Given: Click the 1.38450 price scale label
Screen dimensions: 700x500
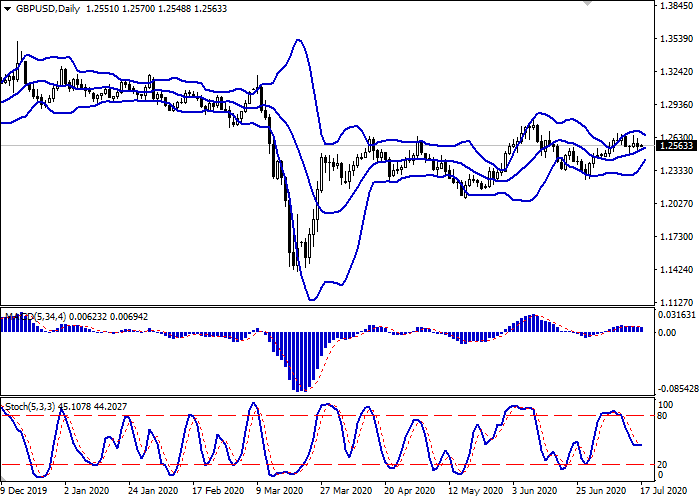Looking at the screenshot, I should coord(677,6).
